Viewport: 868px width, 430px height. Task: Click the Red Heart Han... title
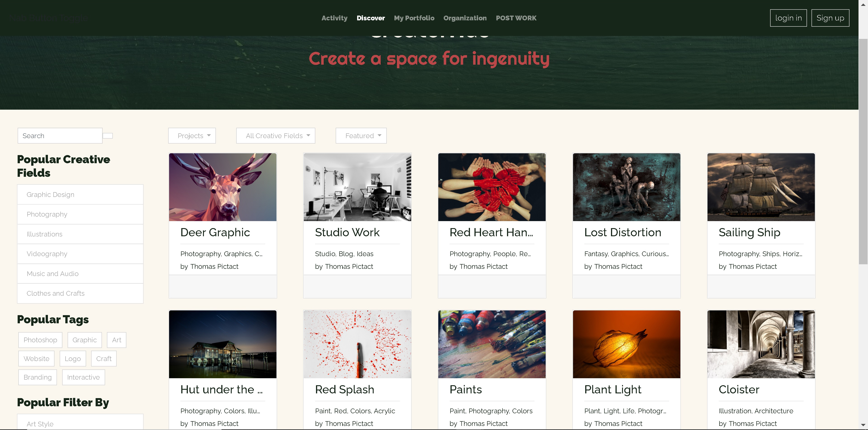[x=491, y=233]
